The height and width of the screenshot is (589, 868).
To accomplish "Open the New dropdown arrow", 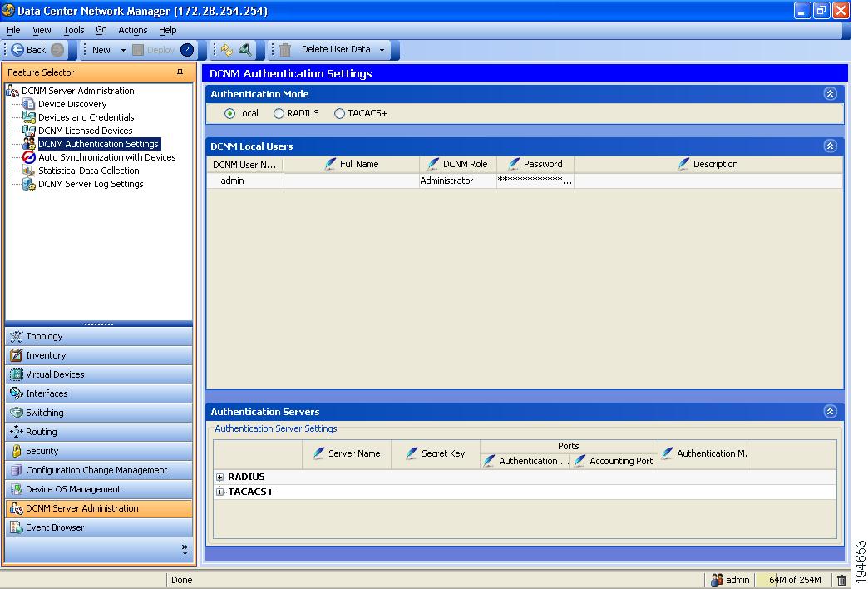I will 123,50.
